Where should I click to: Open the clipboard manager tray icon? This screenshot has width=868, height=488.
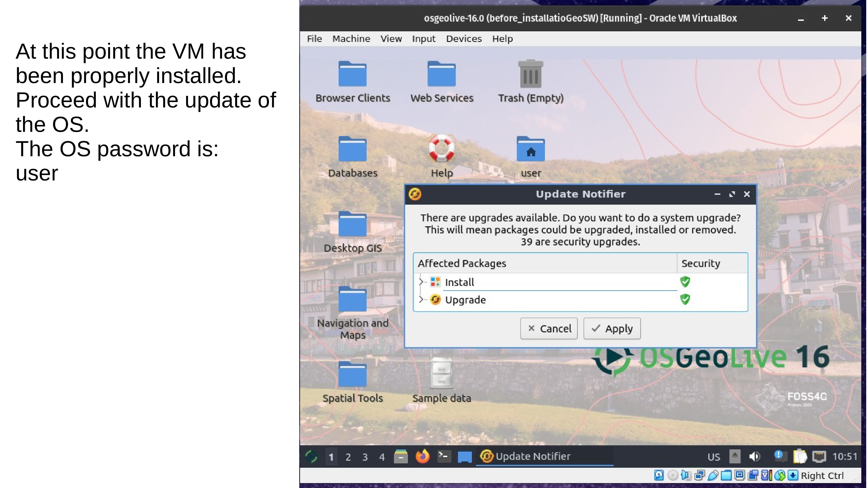(x=800, y=457)
